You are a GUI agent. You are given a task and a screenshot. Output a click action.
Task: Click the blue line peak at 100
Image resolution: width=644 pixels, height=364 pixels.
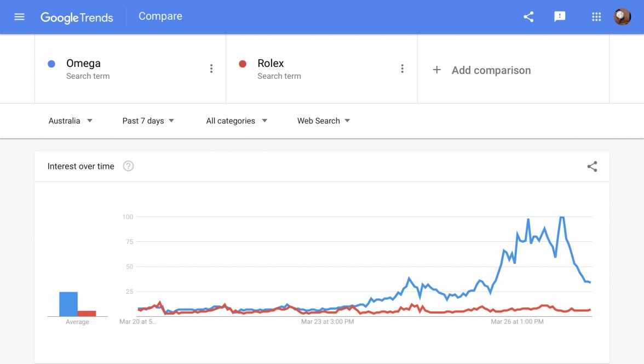click(x=561, y=218)
